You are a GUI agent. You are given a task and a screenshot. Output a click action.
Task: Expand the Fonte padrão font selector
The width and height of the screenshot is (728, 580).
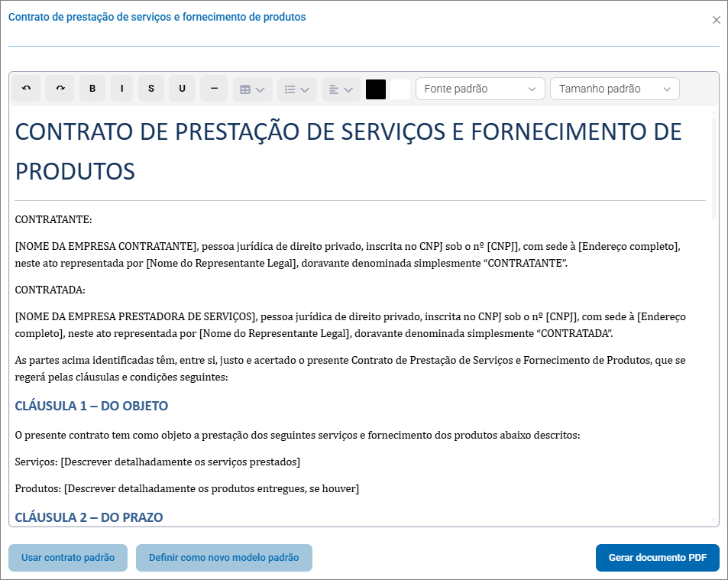tap(480, 89)
